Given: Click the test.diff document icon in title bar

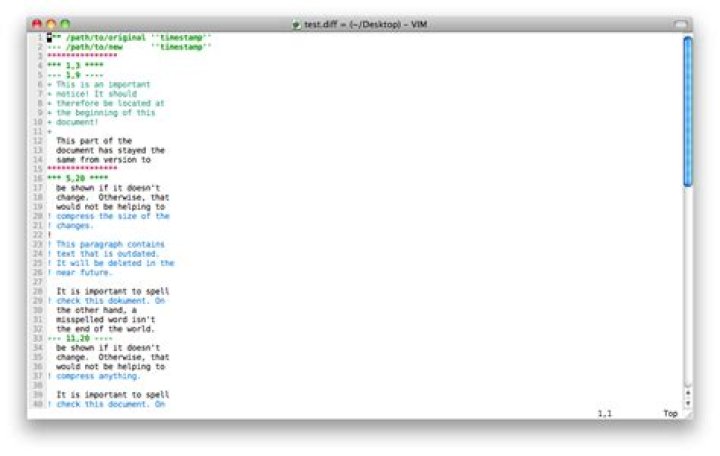Looking at the screenshot, I should click(296, 23).
